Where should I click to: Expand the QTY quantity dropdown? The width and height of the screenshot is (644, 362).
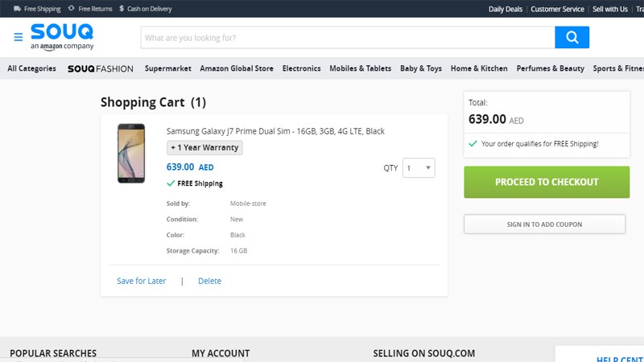[419, 168]
